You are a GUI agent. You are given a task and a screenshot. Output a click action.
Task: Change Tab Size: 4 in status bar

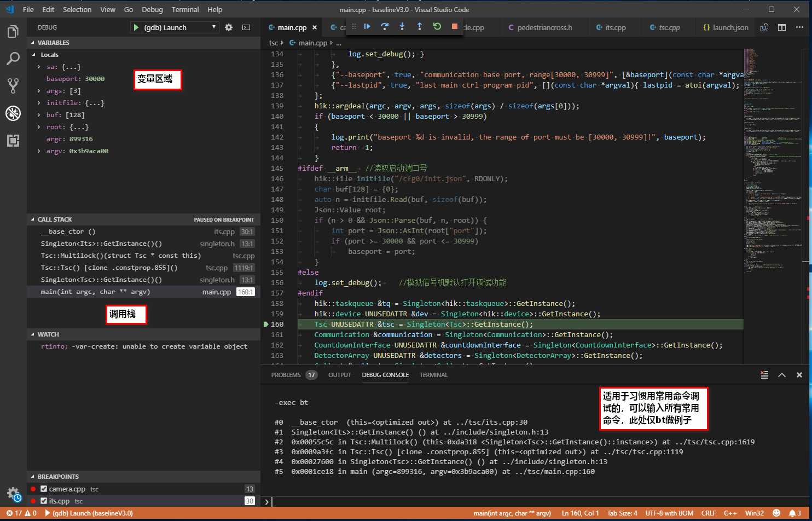tap(622, 513)
